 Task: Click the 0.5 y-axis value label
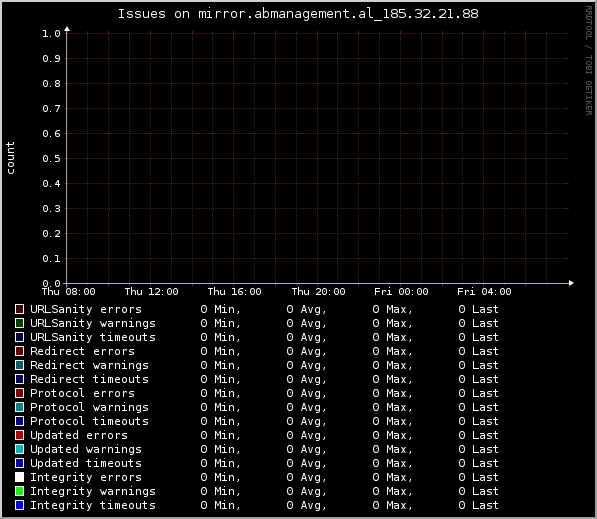[x=51, y=159]
